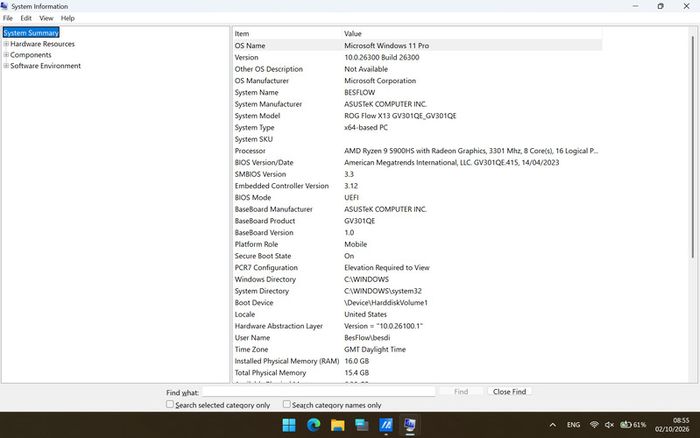
Task: Open clock and date 02/10/2026
Action: (x=672, y=425)
